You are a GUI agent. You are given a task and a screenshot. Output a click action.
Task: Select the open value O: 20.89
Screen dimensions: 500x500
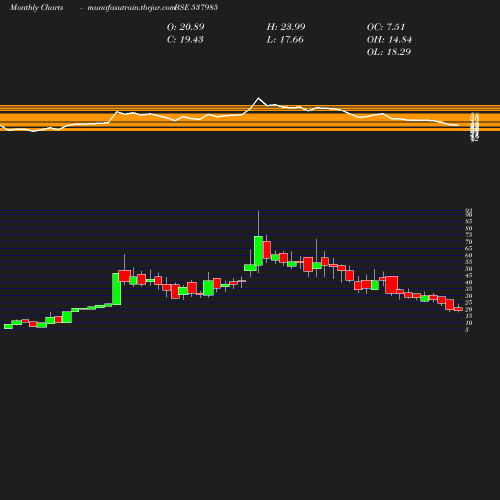tap(186, 27)
